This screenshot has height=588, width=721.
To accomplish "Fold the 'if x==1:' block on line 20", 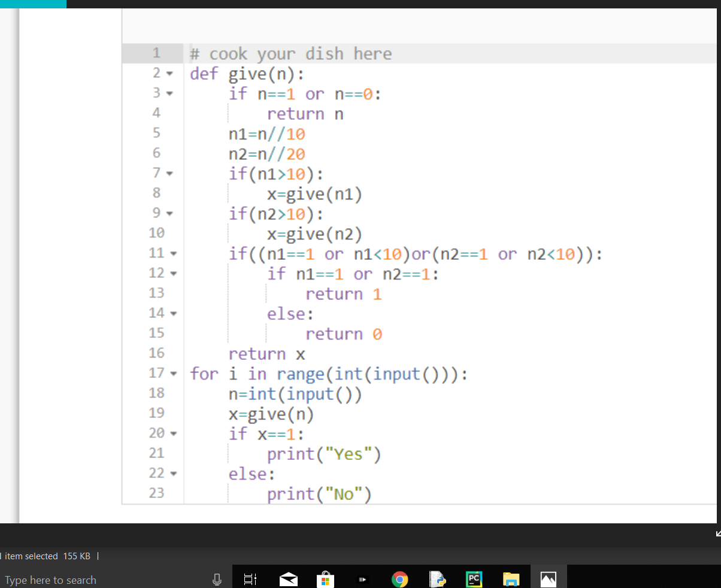I will [x=174, y=434].
